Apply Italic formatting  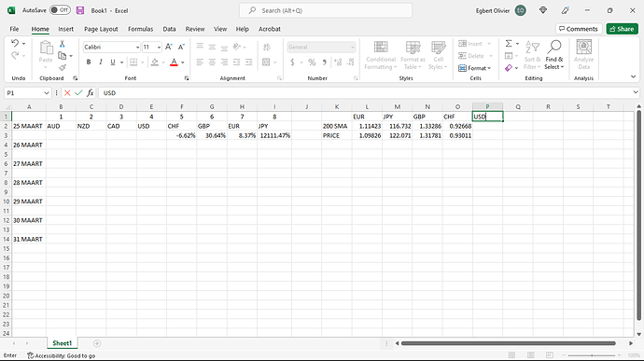pos(101,62)
